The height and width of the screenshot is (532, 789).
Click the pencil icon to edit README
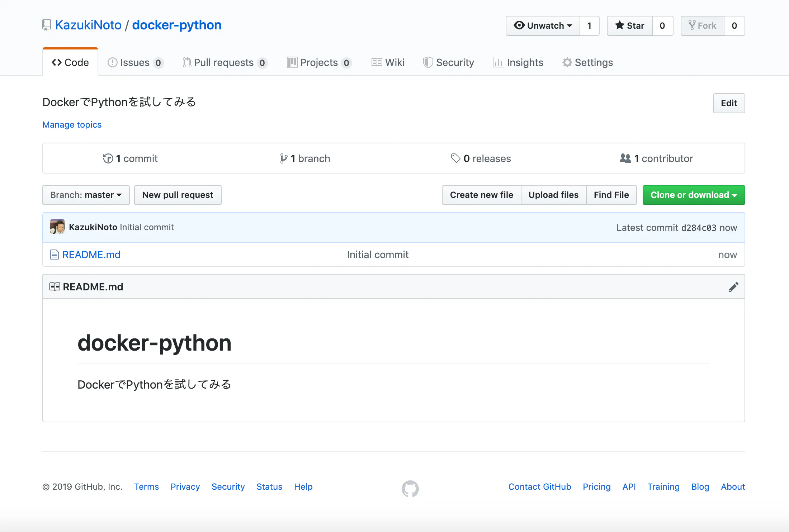pyautogui.click(x=733, y=287)
